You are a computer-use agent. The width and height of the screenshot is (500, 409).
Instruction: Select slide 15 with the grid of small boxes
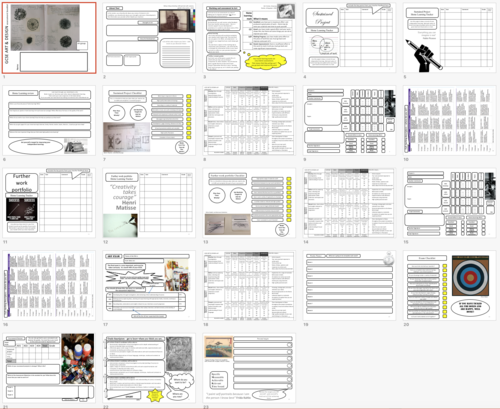449,203
